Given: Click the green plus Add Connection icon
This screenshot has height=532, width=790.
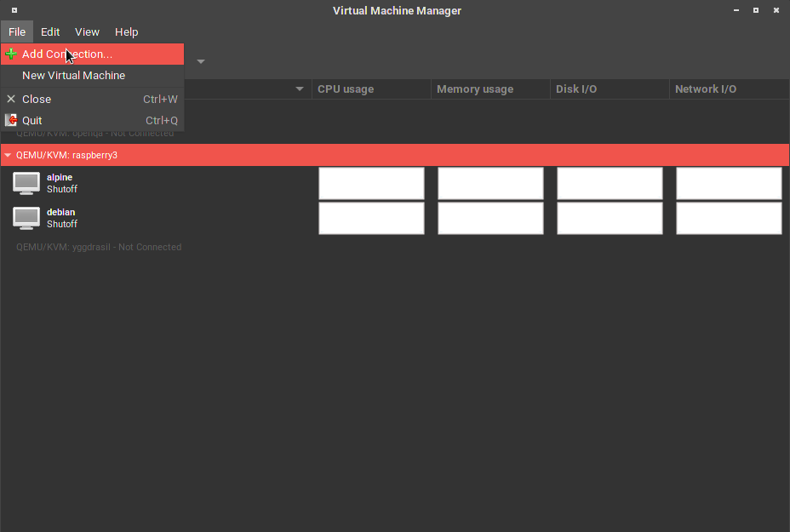Looking at the screenshot, I should [x=11, y=54].
